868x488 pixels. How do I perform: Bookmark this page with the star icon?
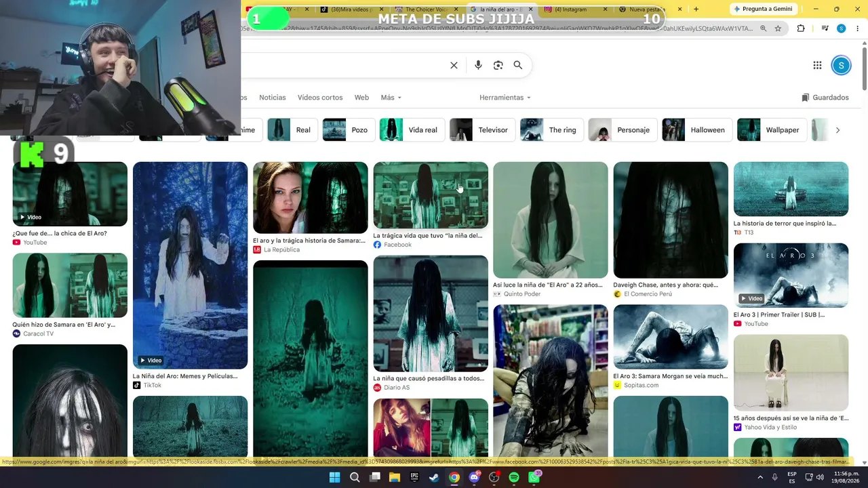click(778, 28)
